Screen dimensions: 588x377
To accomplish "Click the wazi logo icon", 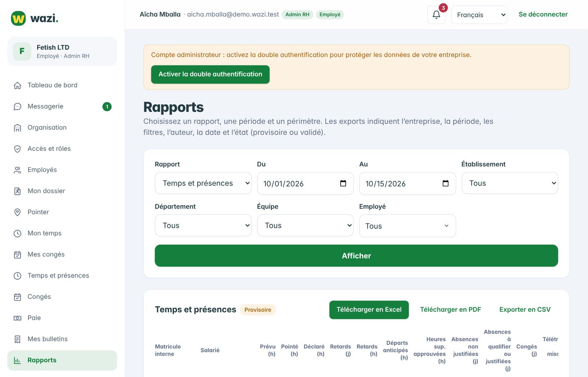I will point(18,18).
